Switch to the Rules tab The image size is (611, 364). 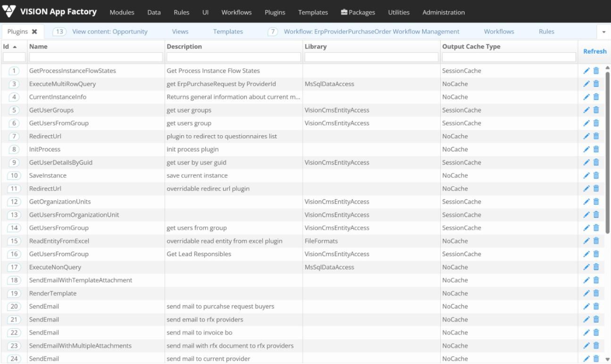(546, 32)
